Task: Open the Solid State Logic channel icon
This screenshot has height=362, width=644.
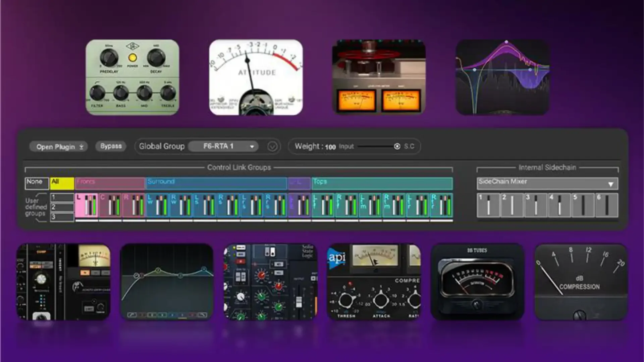Action: click(270, 282)
